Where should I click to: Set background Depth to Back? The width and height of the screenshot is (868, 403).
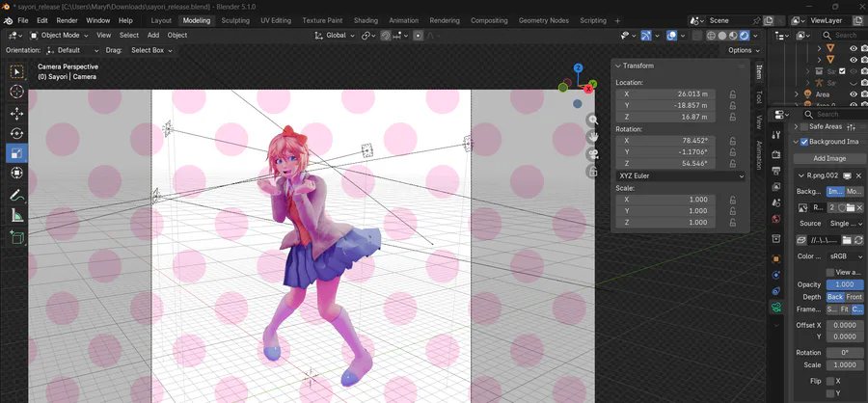pyautogui.click(x=835, y=297)
